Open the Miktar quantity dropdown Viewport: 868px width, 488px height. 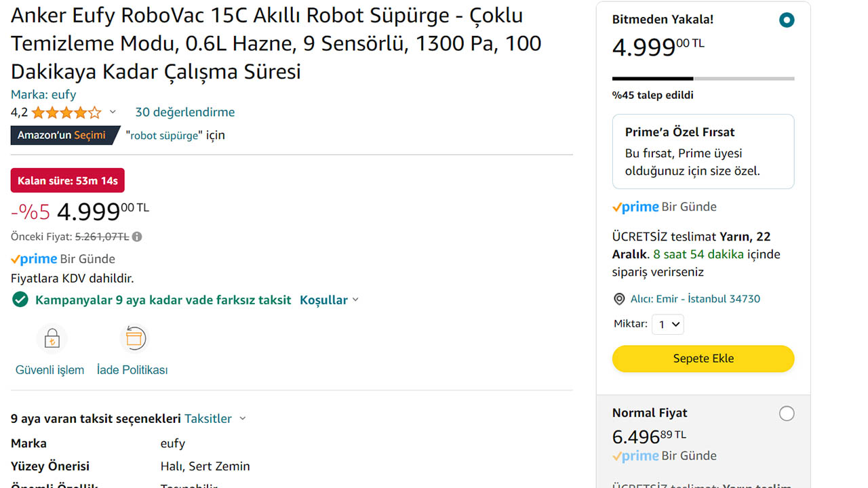pyautogui.click(x=668, y=325)
